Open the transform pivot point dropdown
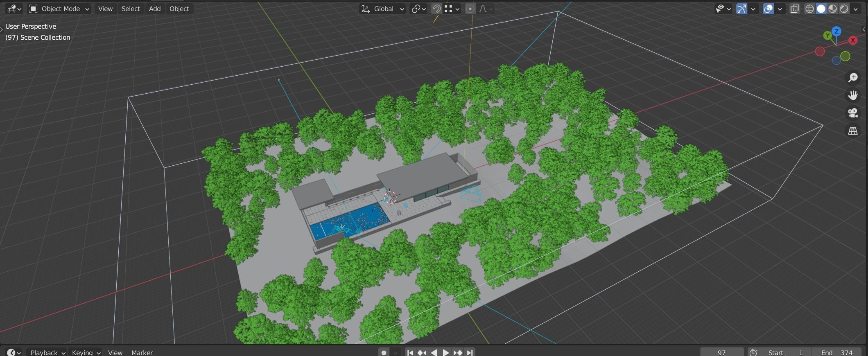Screen dimensions: 868x356 (x=419, y=9)
